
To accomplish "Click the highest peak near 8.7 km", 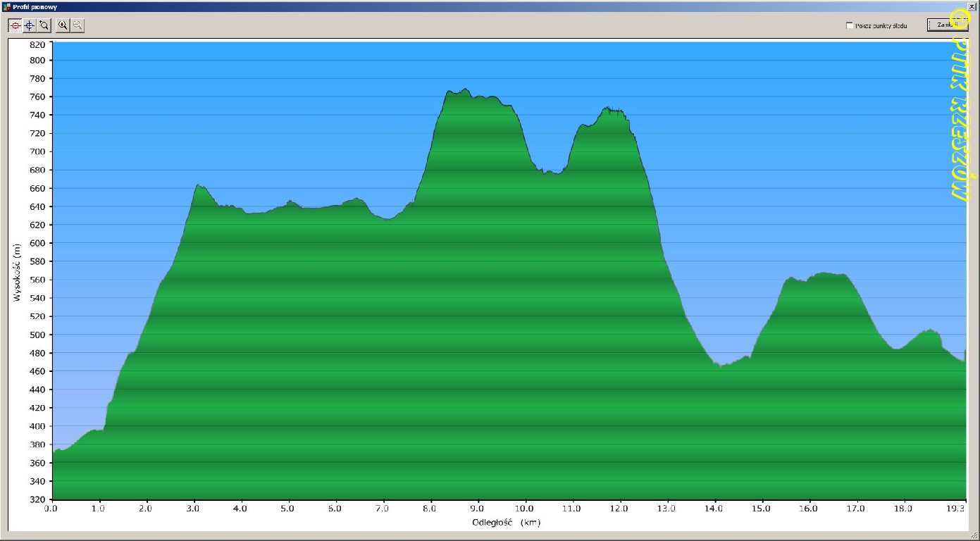I will (465, 90).
